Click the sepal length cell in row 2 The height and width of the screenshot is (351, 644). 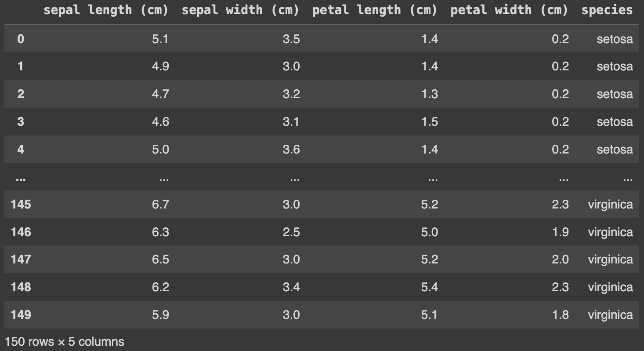[160, 94]
